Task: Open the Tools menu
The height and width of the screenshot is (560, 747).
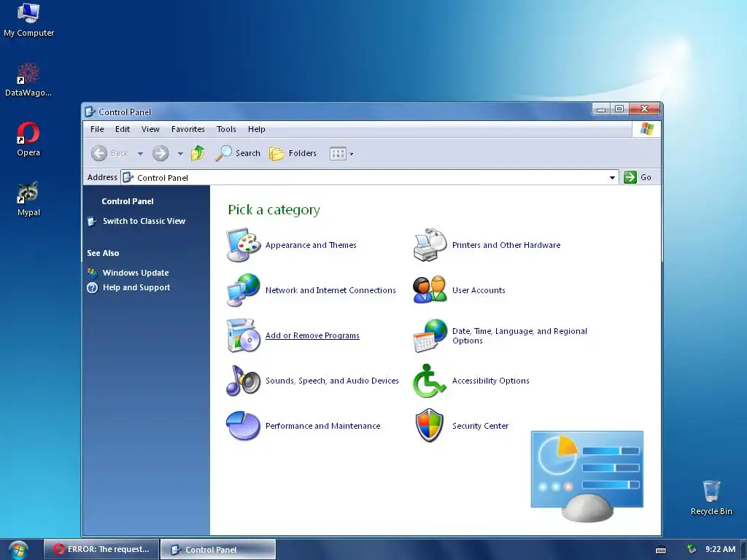Action: (x=226, y=129)
